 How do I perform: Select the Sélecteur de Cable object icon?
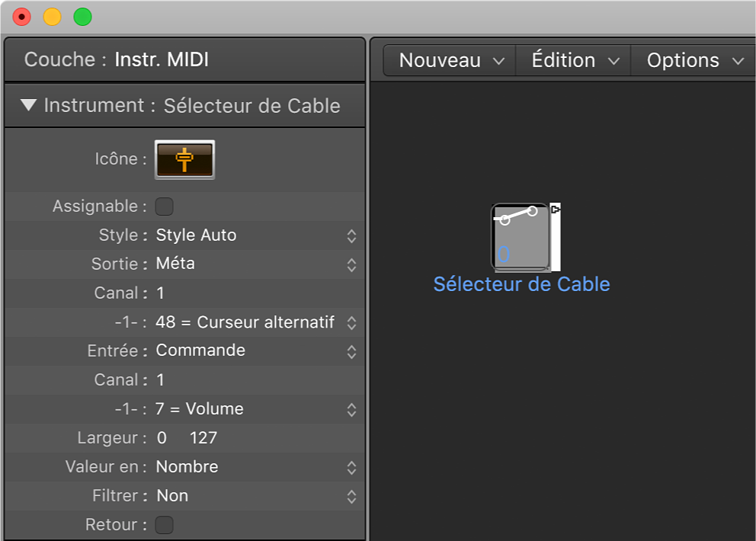[x=521, y=236]
